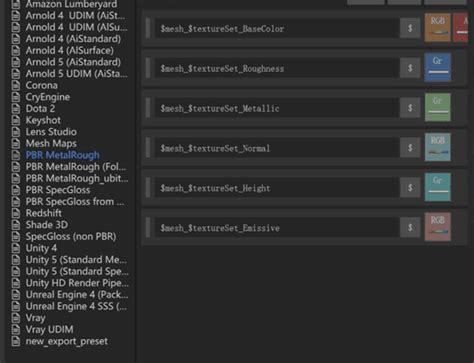Click the red alpha chip on BaseColor row
The image size is (474, 363).
461,27
